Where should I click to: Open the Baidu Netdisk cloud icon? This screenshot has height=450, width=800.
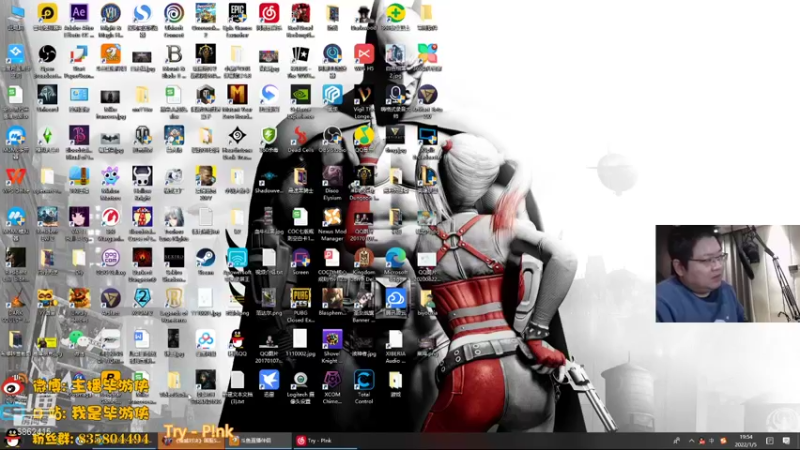206,339
